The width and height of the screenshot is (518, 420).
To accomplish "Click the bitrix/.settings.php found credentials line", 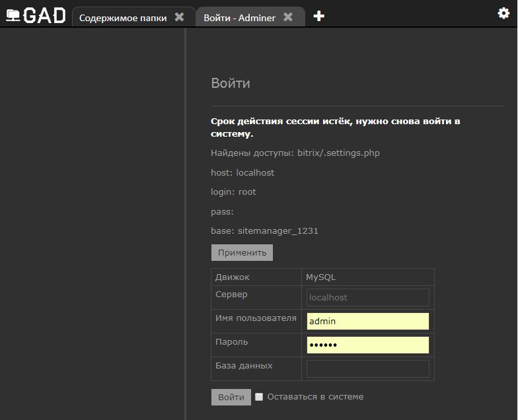I will [x=295, y=153].
